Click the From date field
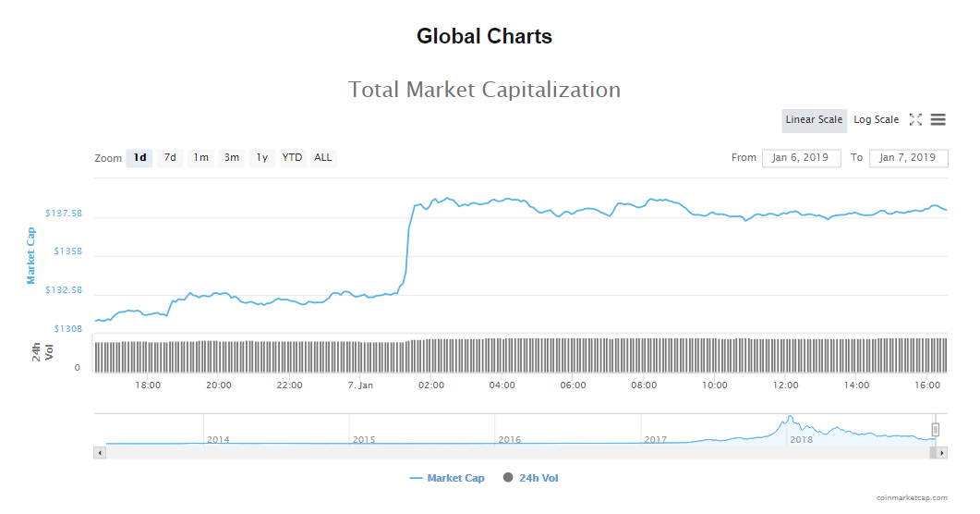 click(801, 158)
